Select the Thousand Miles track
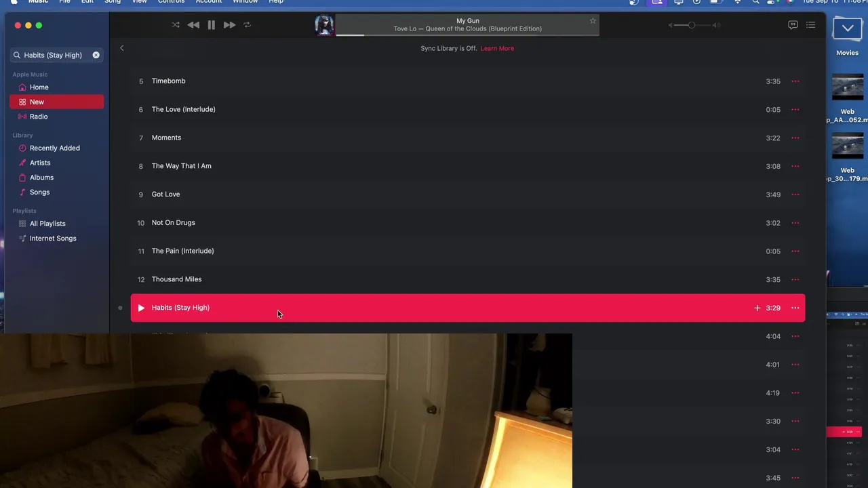868x488 pixels. coord(468,279)
